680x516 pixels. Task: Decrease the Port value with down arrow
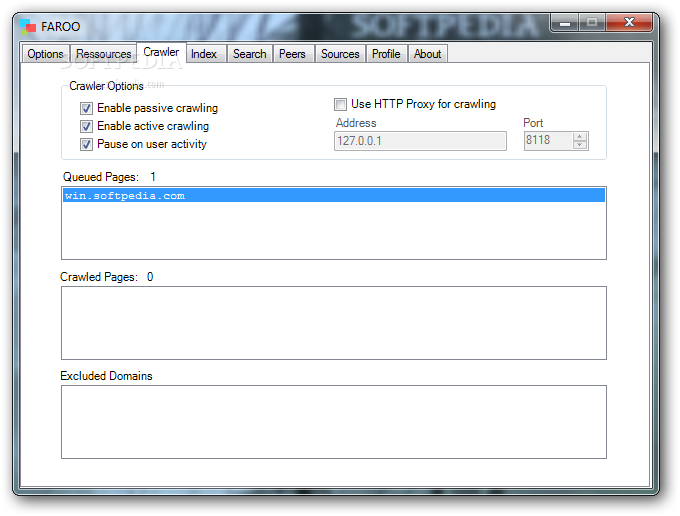click(580, 145)
